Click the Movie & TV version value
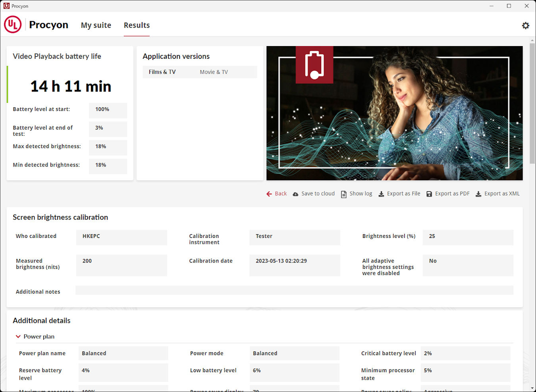The width and height of the screenshot is (536, 392). click(x=214, y=72)
